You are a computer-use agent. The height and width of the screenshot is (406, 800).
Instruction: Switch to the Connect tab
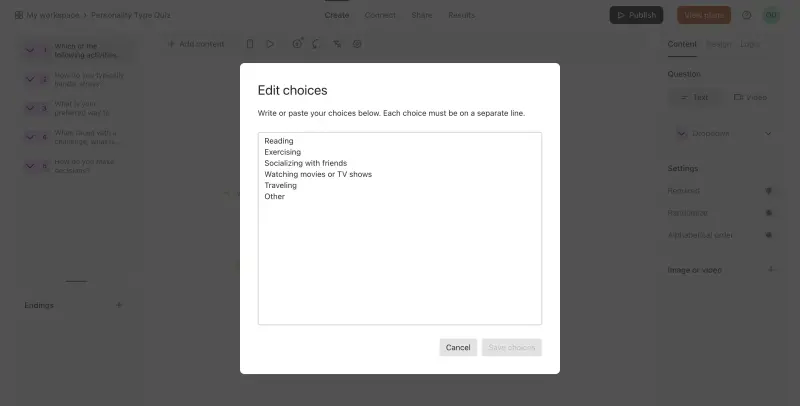[x=380, y=15]
